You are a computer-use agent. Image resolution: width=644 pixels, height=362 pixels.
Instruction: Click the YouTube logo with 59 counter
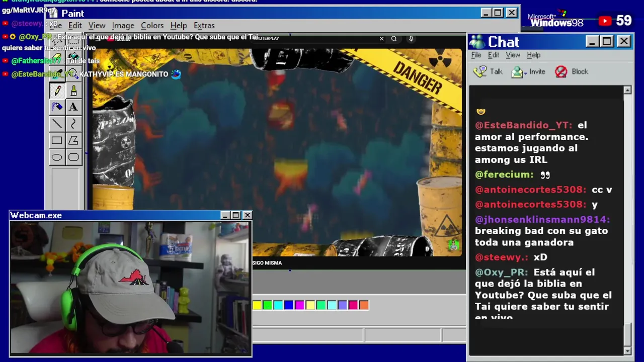click(615, 21)
